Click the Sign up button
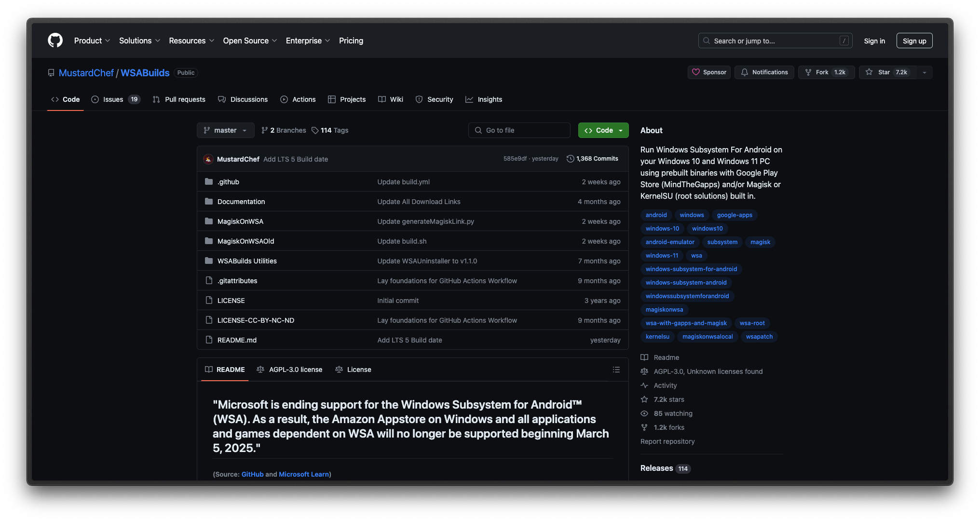The width and height of the screenshot is (980, 521). [x=914, y=41]
